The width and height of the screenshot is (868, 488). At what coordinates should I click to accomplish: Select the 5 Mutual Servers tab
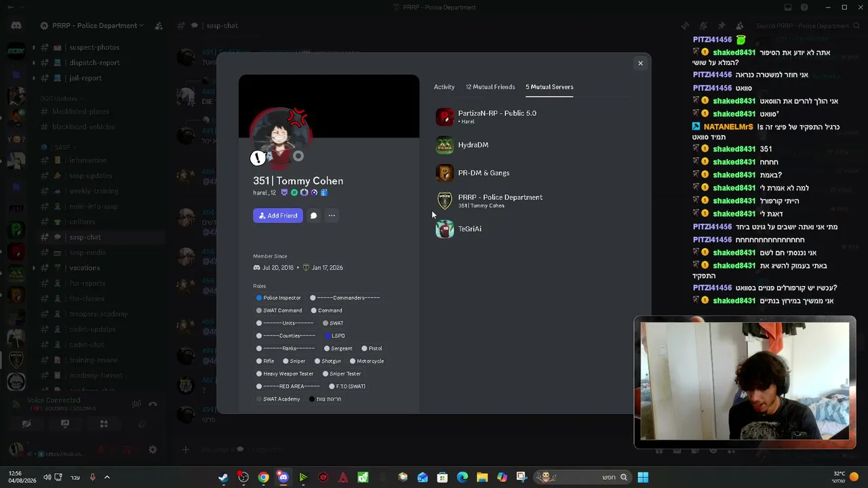point(549,87)
